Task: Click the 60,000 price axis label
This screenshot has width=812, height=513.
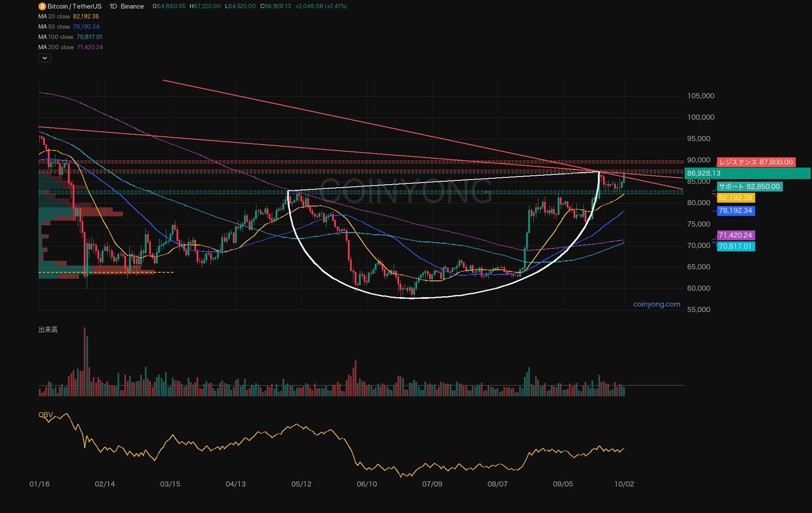Action: tap(699, 288)
